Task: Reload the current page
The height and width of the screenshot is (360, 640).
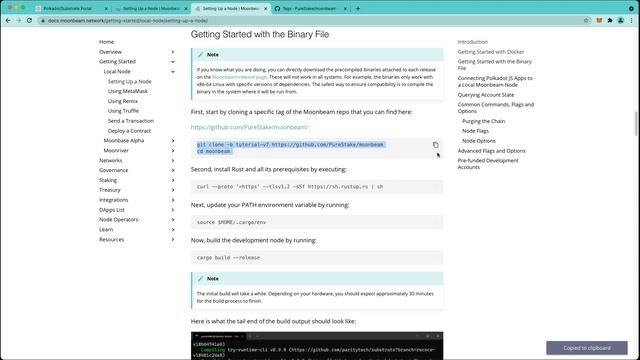Action: click(x=29, y=20)
